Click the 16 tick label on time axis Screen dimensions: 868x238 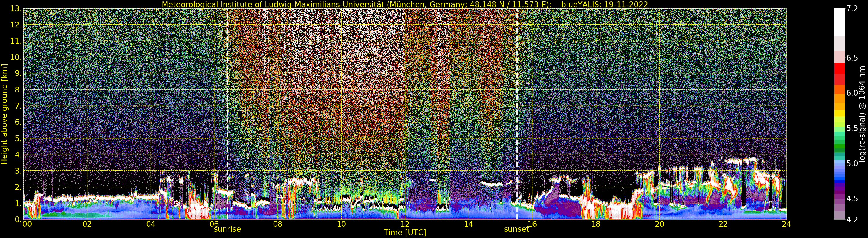coord(532,224)
